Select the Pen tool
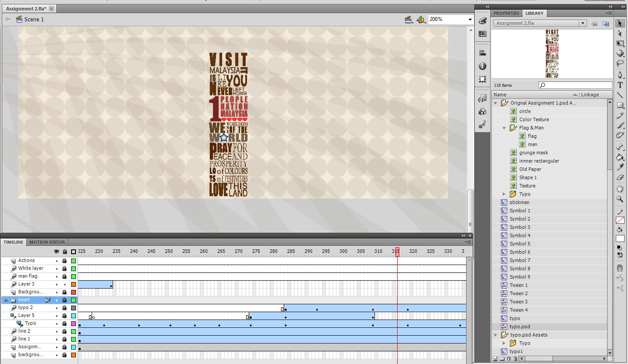The width and height of the screenshot is (628, 364). click(620, 75)
